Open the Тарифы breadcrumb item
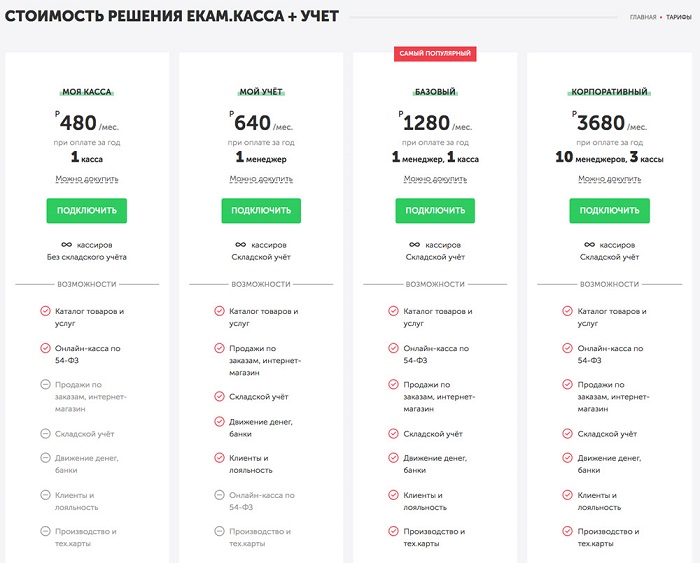The width and height of the screenshot is (700, 563). tap(679, 17)
